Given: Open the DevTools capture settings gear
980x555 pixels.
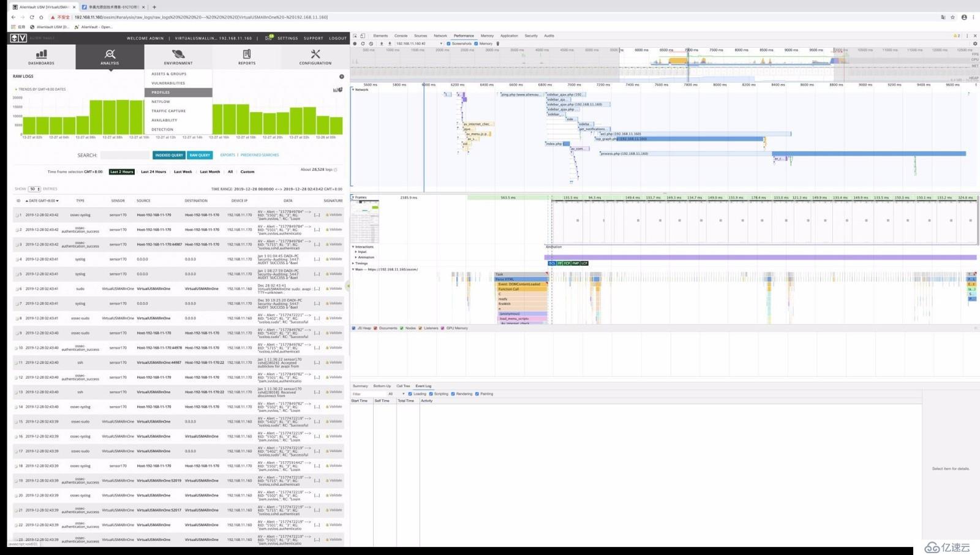Looking at the screenshot, I should (975, 43).
